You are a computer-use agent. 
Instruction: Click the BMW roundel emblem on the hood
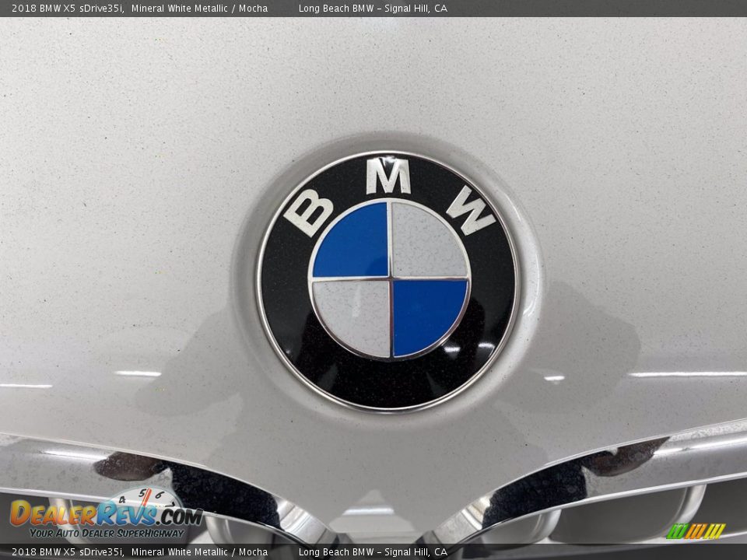[x=388, y=282]
